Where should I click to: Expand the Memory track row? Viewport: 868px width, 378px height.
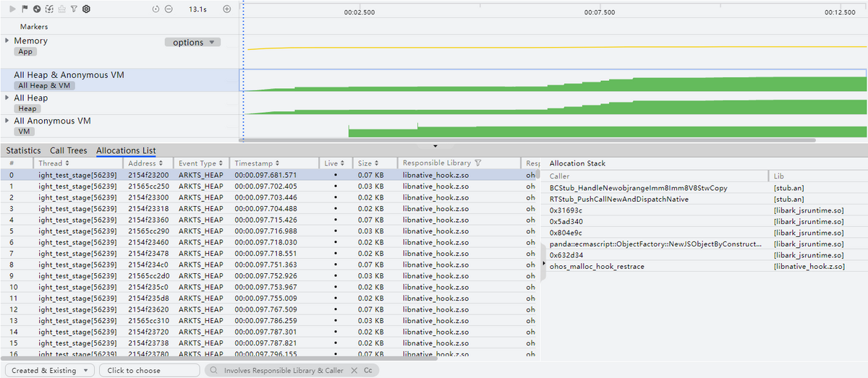[7, 40]
